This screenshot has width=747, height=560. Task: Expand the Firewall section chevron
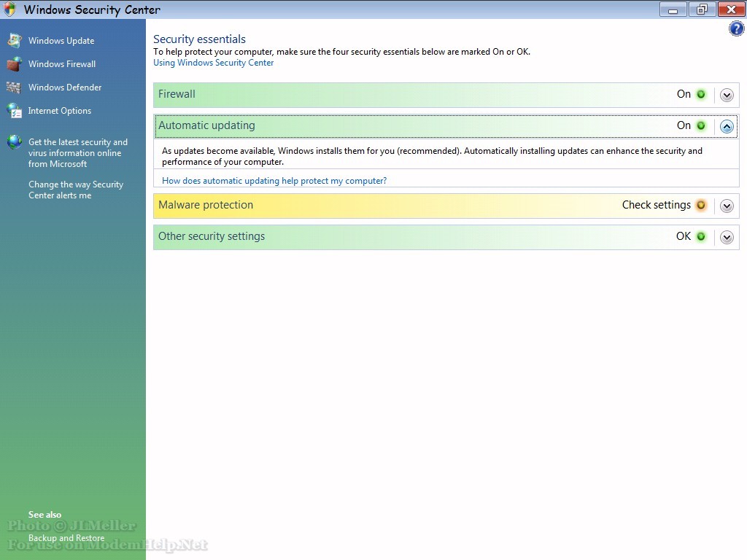[727, 96]
